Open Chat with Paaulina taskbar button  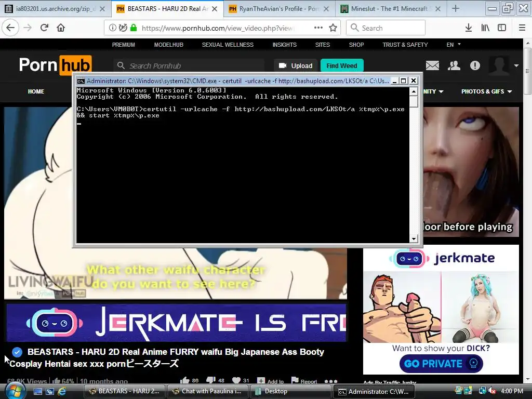tap(207, 391)
